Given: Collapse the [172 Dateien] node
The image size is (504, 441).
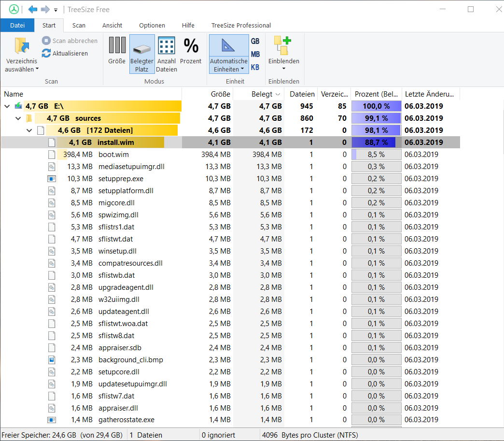Looking at the screenshot, I should pos(29,130).
